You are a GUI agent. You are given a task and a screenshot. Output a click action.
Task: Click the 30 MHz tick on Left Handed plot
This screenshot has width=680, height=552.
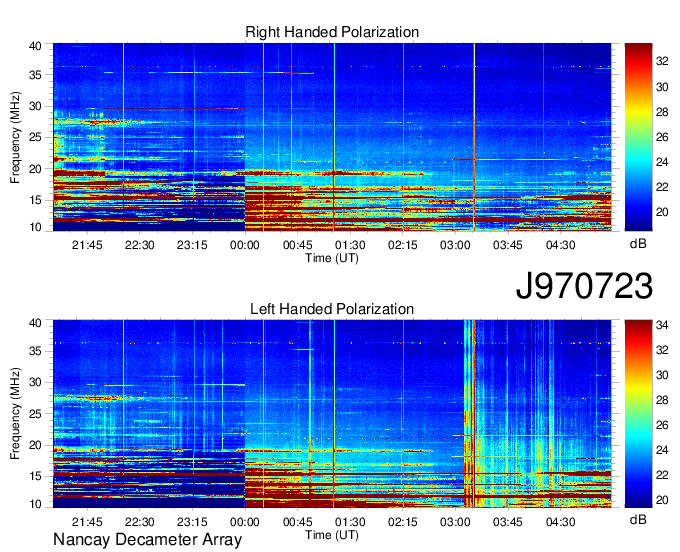click(x=35, y=382)
